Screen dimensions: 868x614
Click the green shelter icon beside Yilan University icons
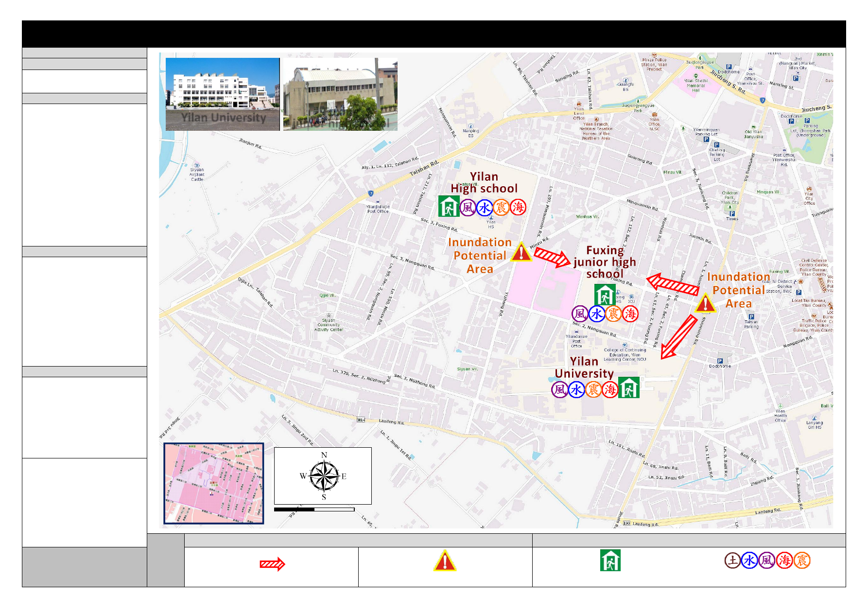click(628, 387)
